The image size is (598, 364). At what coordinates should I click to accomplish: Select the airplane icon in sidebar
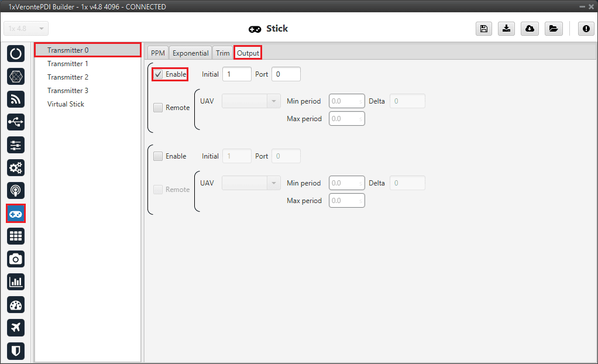pyautogui.click(x=16, y=327)
